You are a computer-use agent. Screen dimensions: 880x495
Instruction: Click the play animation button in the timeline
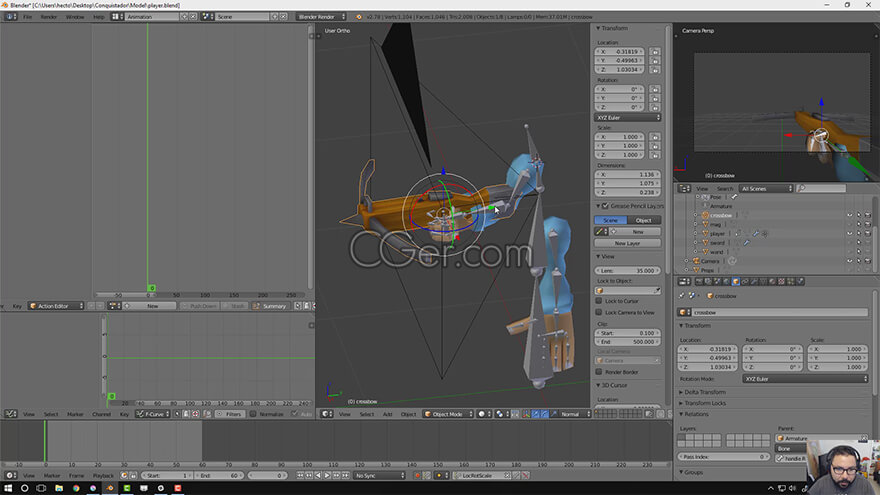(327, 475)
